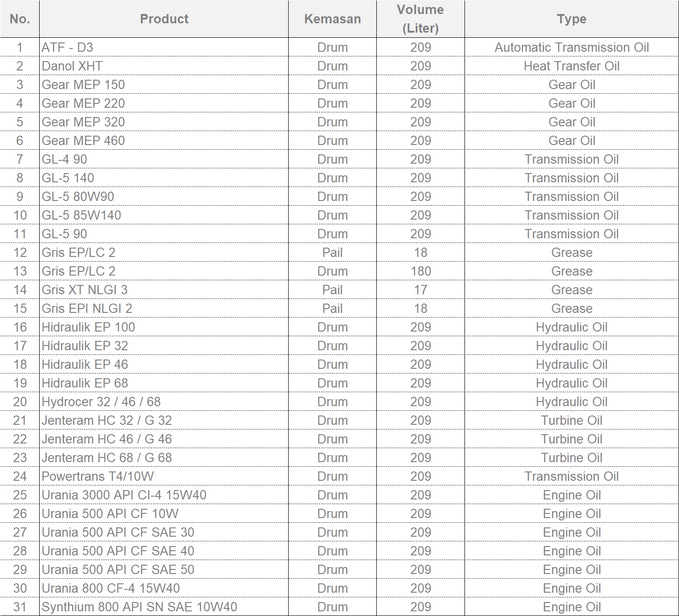
Task: Click the Kemasan column header
Action: tap(332, 19)
